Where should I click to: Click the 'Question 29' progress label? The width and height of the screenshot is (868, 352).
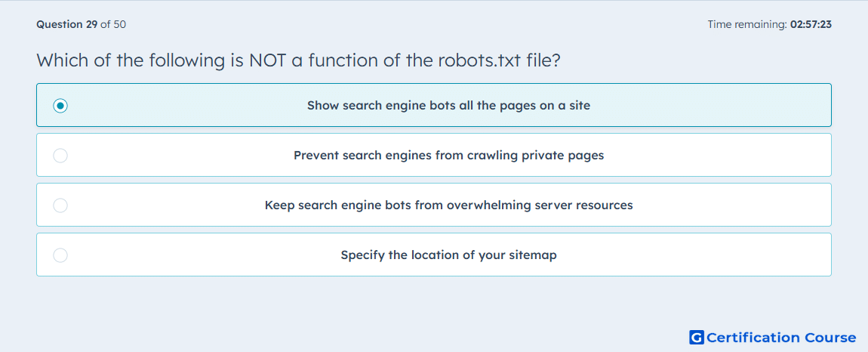pos(67,24)
